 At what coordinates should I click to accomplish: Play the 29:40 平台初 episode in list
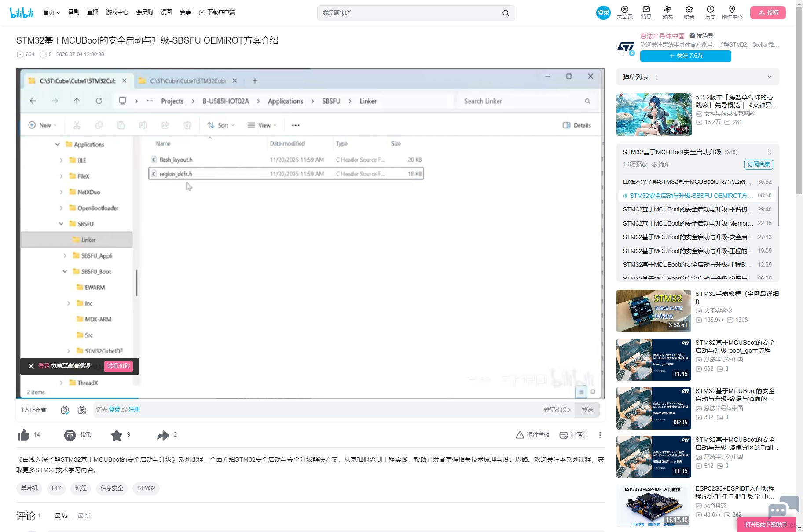click(697, 209)
